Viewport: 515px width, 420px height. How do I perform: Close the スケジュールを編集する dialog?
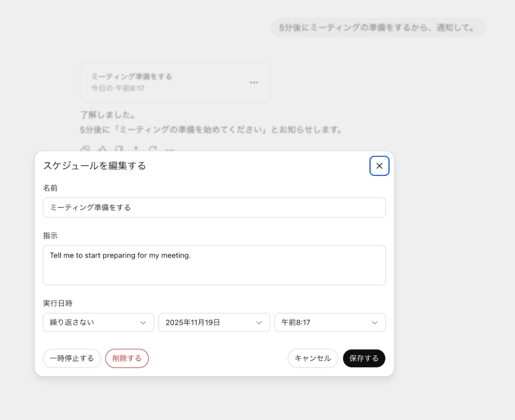click(x=379, y=166)
